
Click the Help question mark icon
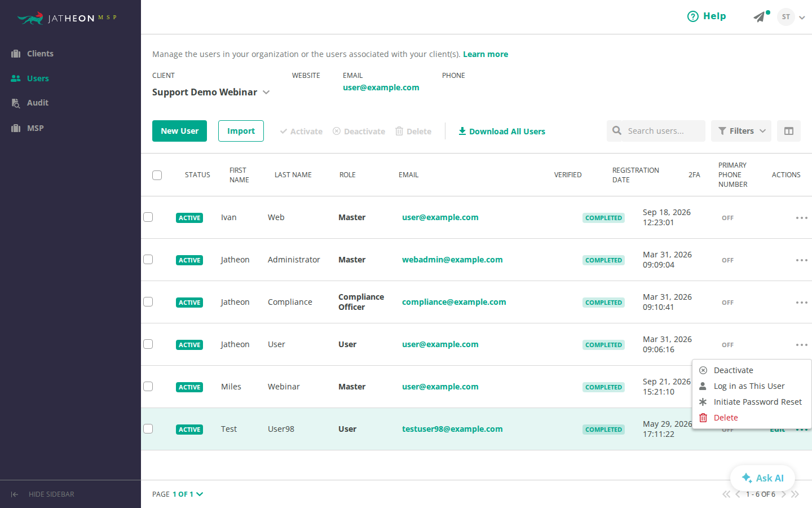pyautogui.click(x=692, y=16)
